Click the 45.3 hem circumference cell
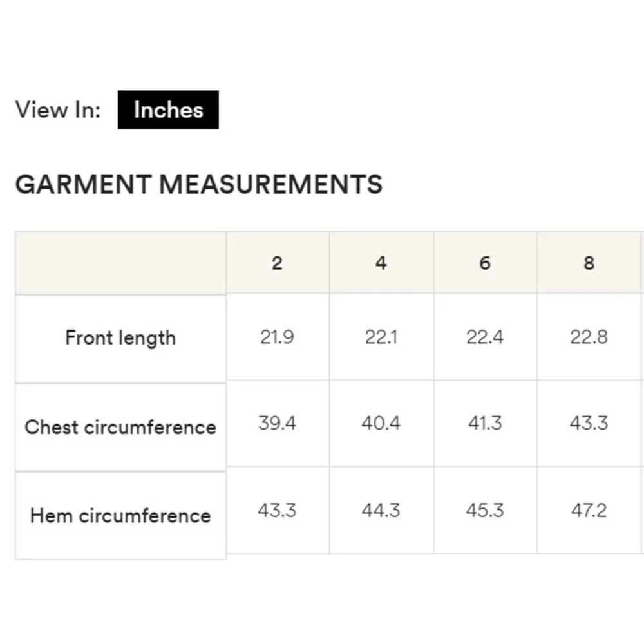 pos(485,511)
